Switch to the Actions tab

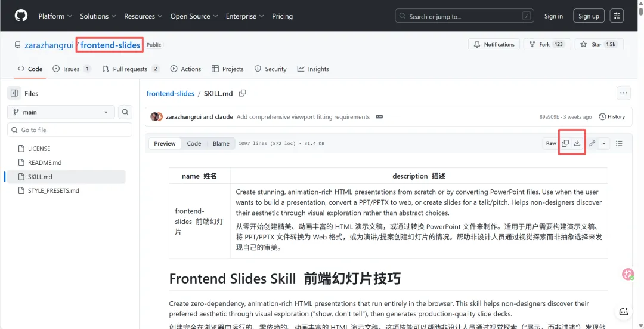pos(185,69)
